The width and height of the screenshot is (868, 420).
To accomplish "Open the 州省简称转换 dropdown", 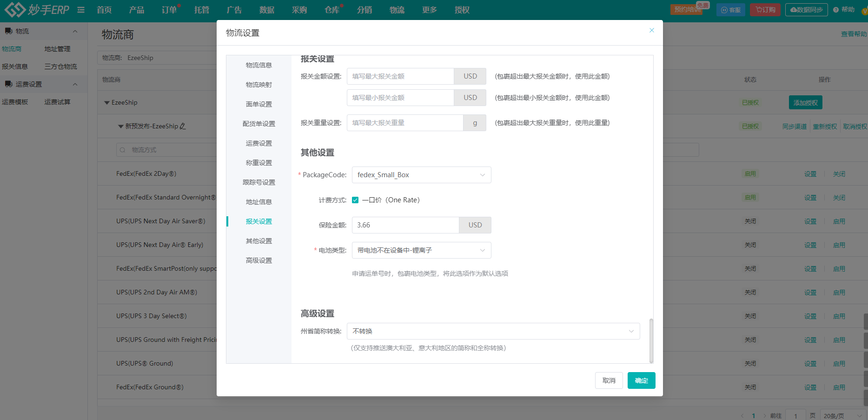I will (493, 331).
